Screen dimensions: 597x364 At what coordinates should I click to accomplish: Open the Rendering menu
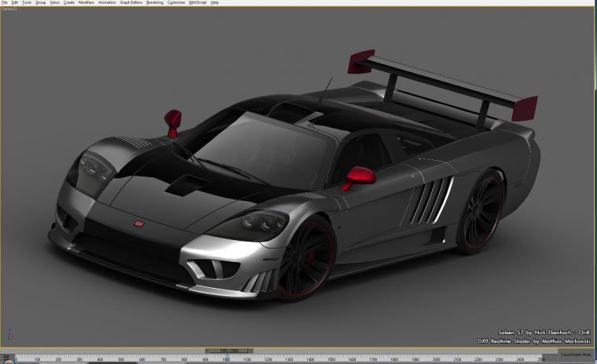tap(155, 2)
